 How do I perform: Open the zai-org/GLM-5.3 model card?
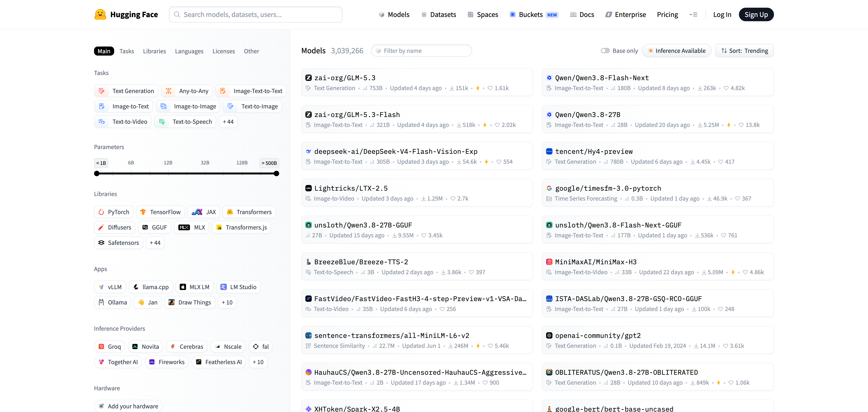pyautogui.click(x=417, y=82)
